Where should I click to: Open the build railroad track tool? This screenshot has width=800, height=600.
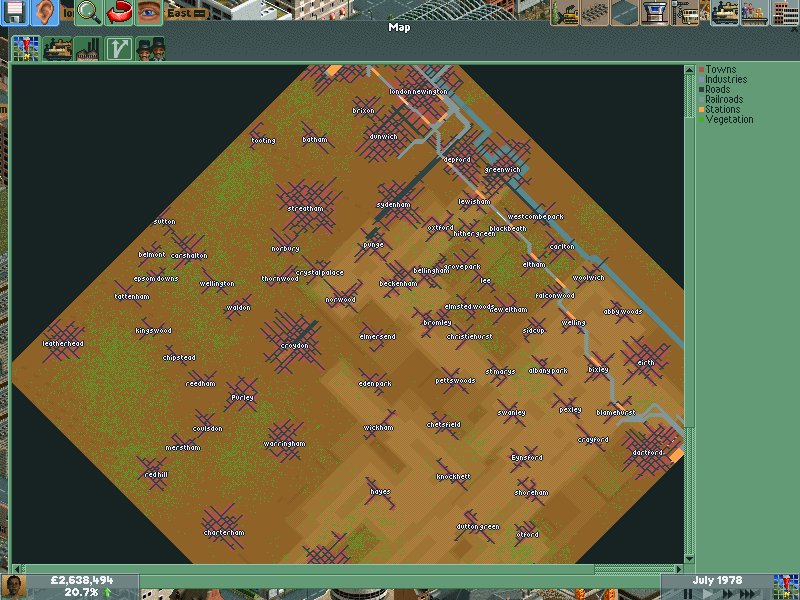(595, 12)
